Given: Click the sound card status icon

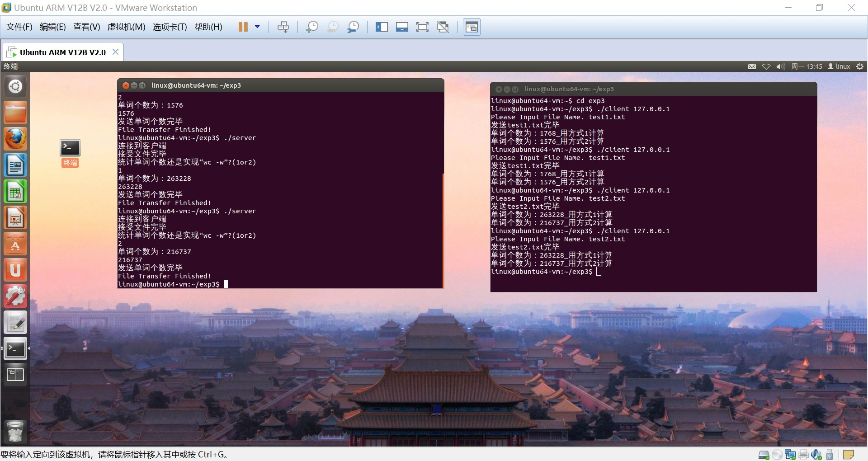Looking at the screenshot, I should tap(816, 455).
